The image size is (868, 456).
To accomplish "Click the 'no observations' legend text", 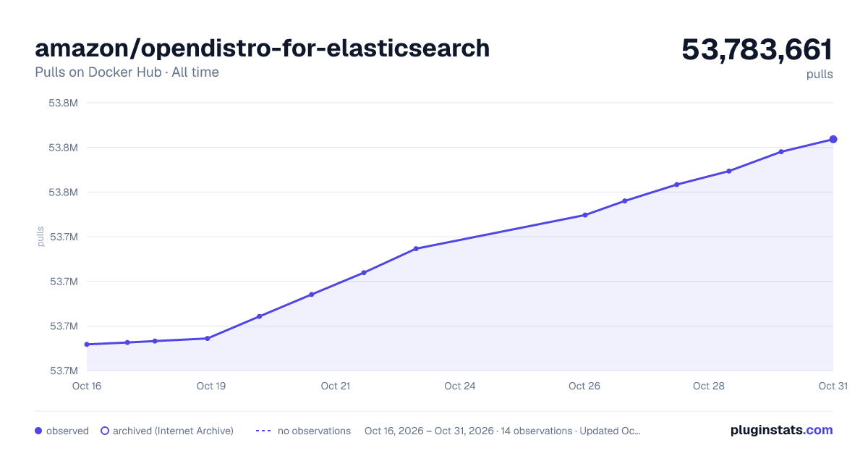I will [x=314, y=431].
